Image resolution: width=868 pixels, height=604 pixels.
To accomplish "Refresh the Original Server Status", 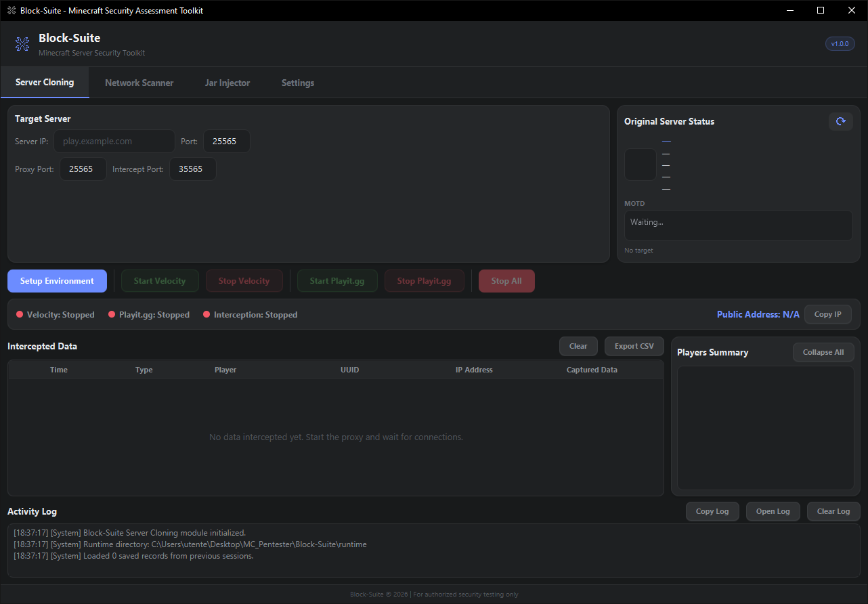I will click(840, 121).
